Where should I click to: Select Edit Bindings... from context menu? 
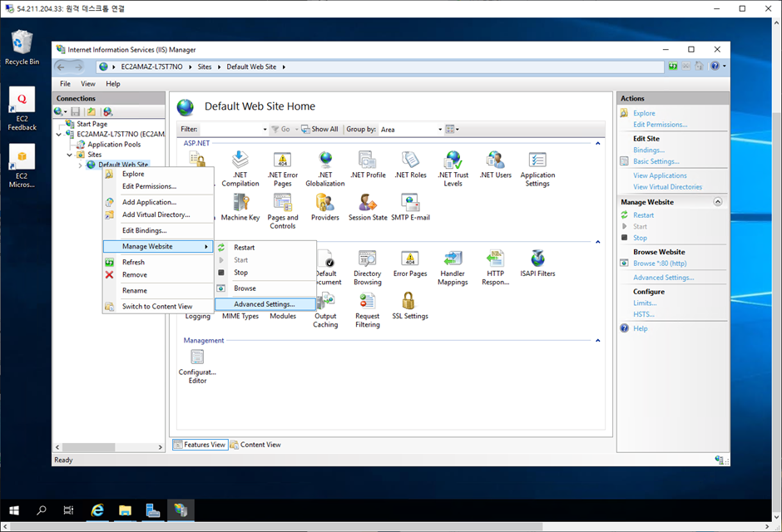tap(159, 230)
